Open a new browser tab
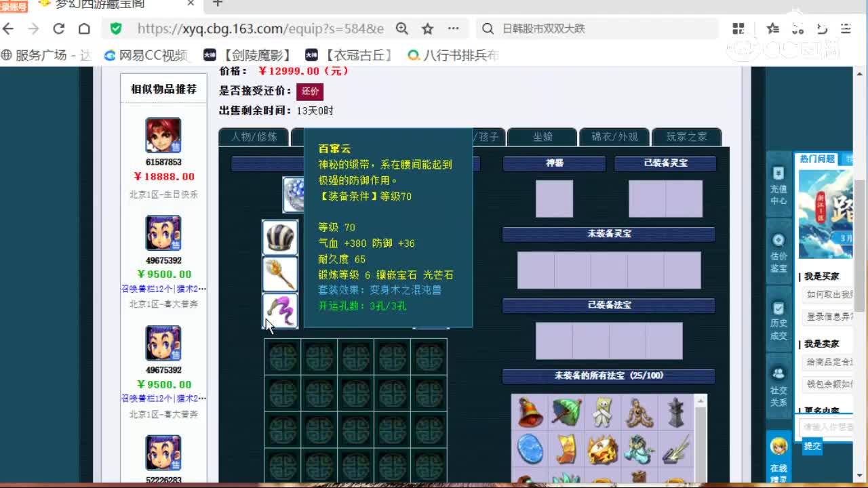868x488 pixels. pyautogui.click(x=218, y=4)
